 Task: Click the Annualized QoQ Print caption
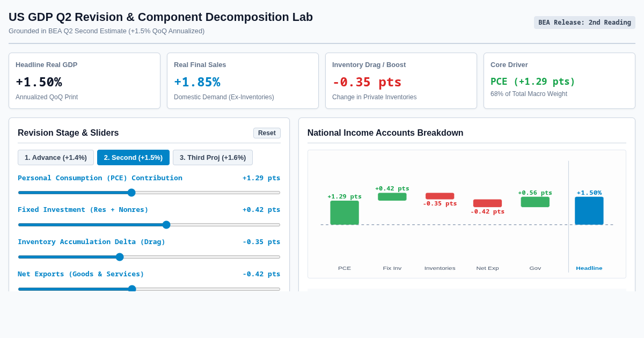coord(47,97)
